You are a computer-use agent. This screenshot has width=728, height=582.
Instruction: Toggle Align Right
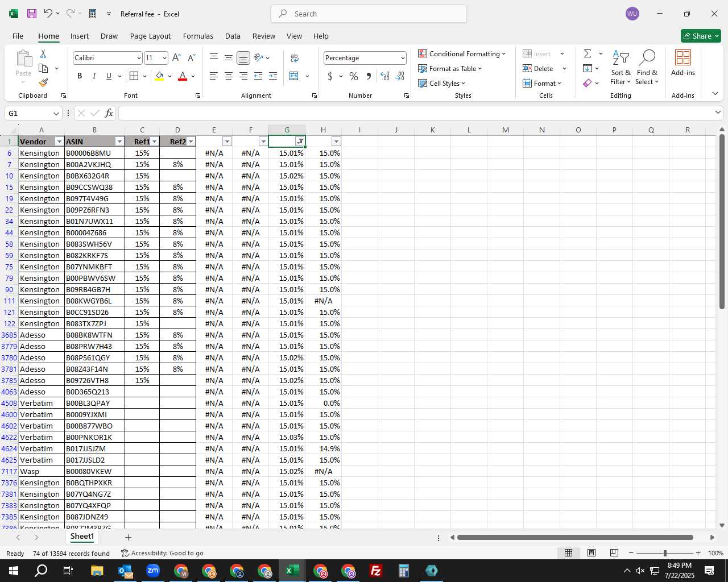tap(243, 76)
